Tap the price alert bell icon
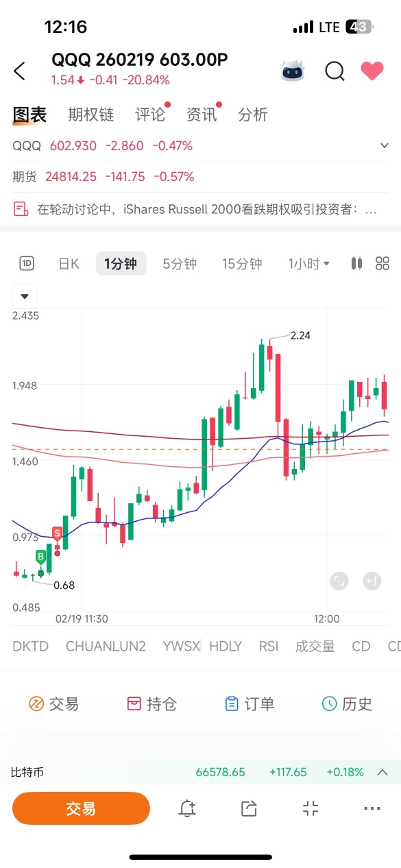 point(187,808)
